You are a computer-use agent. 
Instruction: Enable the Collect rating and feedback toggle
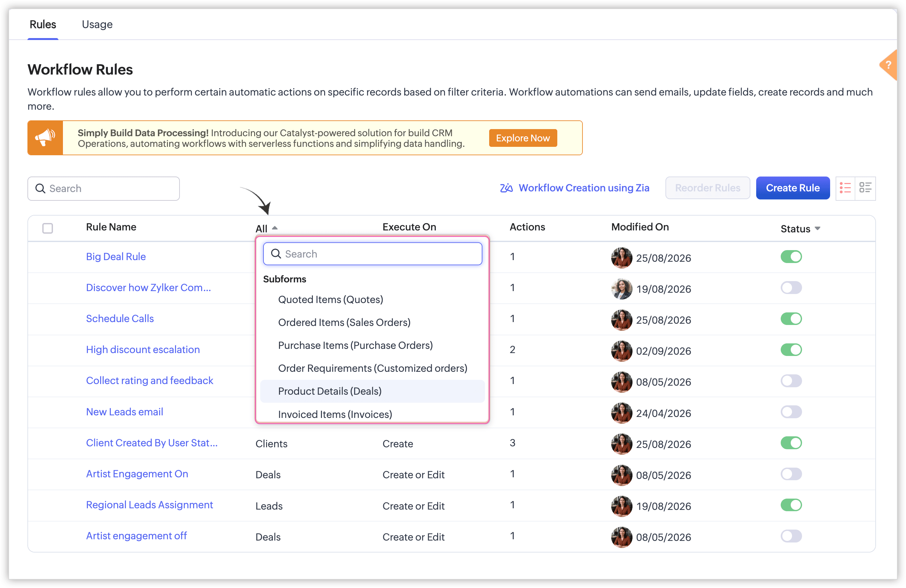[791, 380]
